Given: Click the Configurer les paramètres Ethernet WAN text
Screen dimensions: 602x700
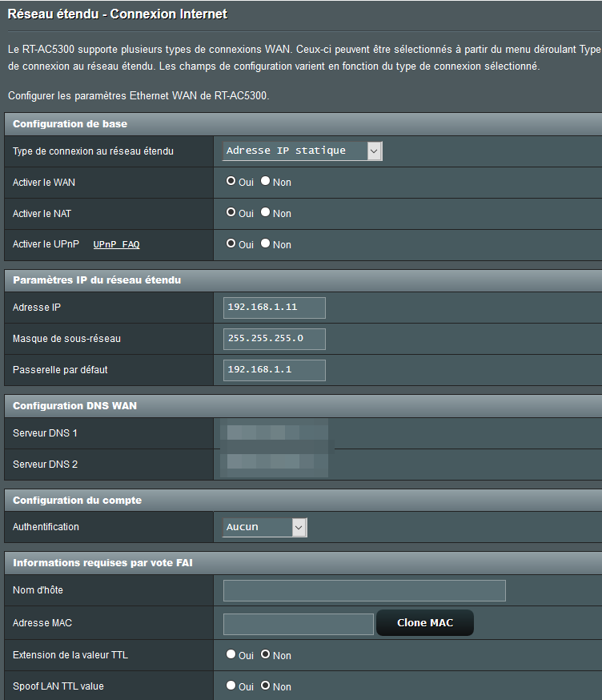Looking at the screenshot, I should pos(138,96).
